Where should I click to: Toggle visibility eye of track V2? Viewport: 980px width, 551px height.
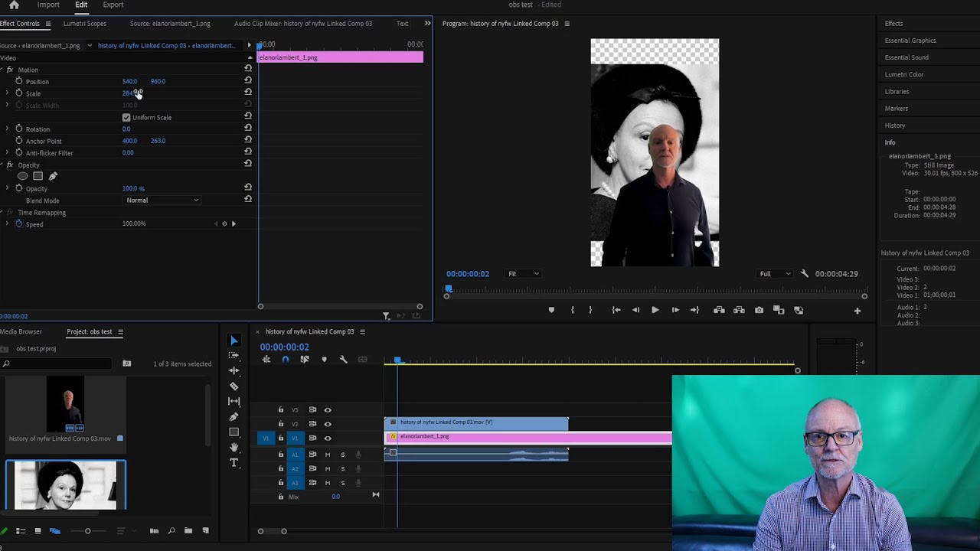(328, 424)
